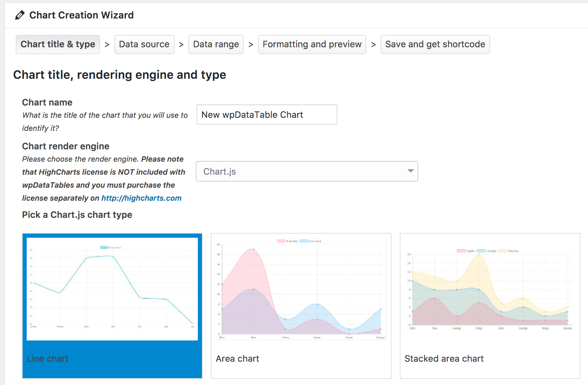Click the "Pick a Chart.js chart type" heading
Viewport: 588px width, 385px height.
click(77, 215)
